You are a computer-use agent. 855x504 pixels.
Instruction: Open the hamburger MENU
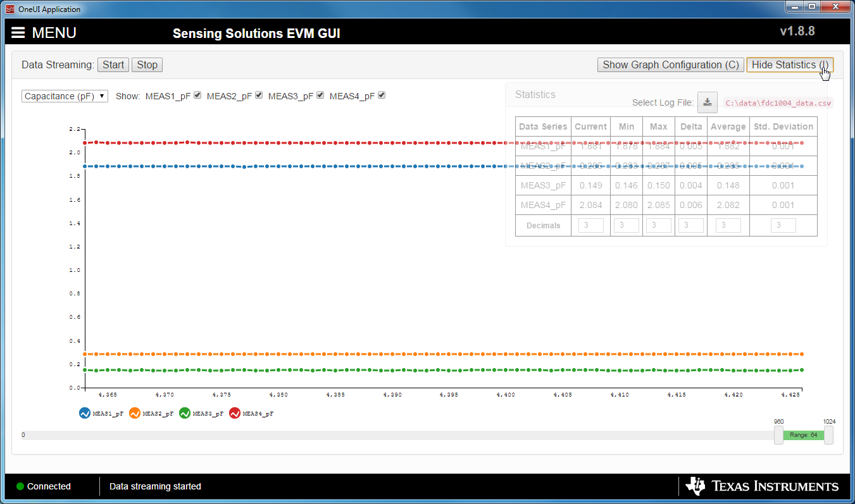point(18,33)
